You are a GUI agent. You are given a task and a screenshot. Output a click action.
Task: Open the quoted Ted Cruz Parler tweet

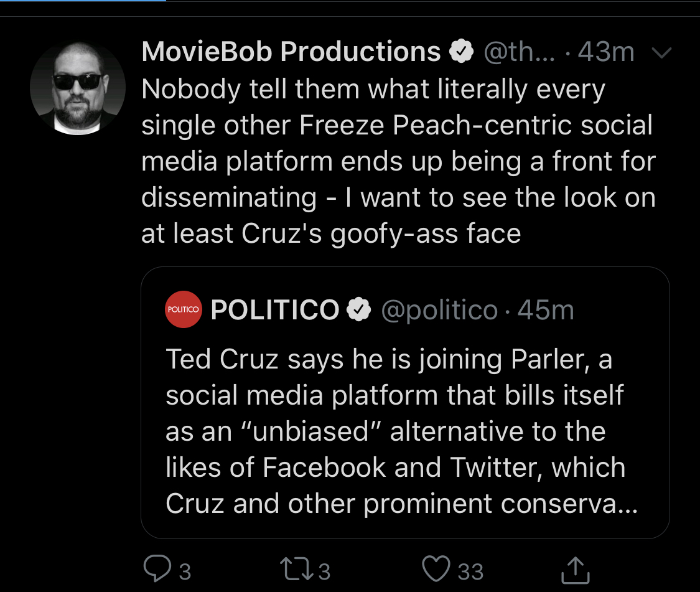pos(405,403)
